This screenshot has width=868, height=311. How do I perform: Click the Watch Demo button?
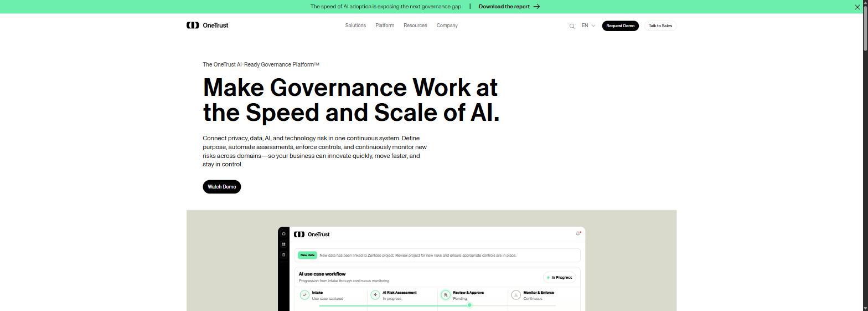coord(221,187)
